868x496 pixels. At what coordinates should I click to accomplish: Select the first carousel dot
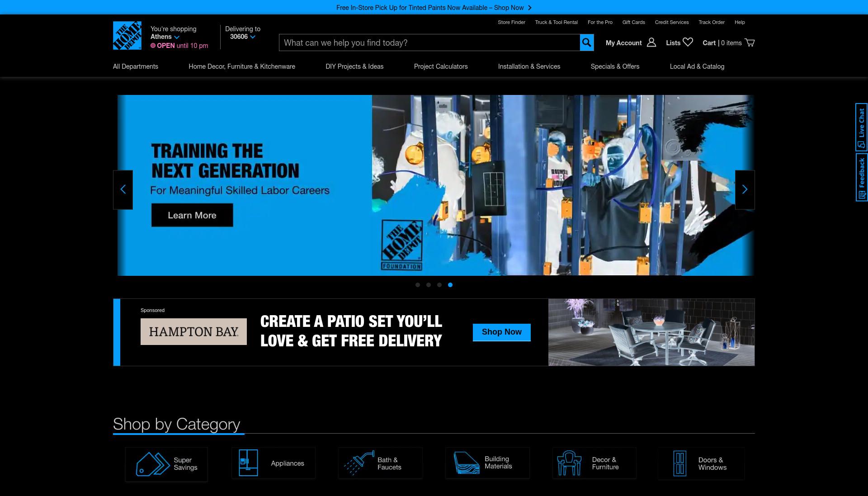(x=418, y=285)
